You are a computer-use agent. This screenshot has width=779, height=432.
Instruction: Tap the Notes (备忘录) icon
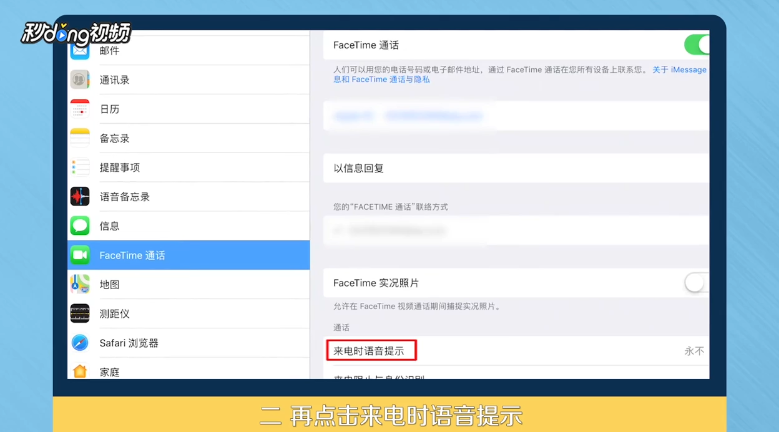pos(79,138)
